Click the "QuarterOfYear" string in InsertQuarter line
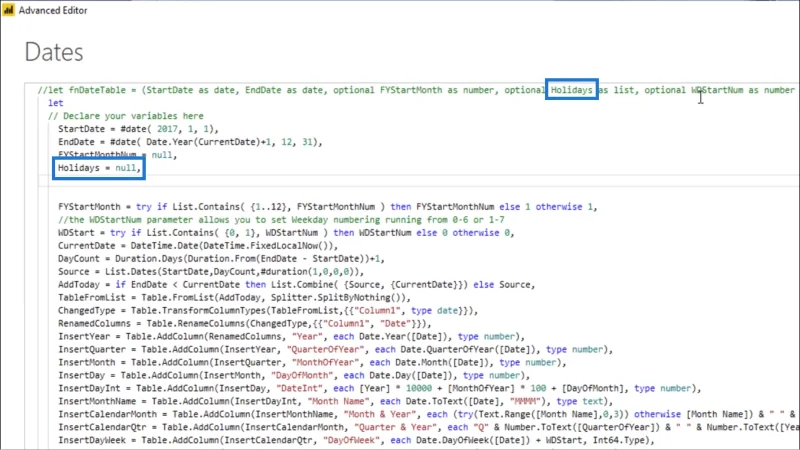 (326, 349)
